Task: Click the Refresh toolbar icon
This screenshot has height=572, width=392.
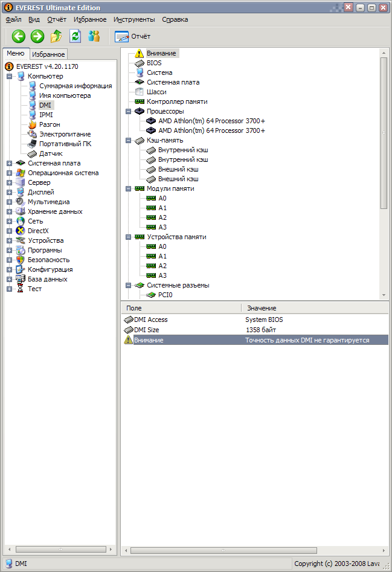Action: 75,36
